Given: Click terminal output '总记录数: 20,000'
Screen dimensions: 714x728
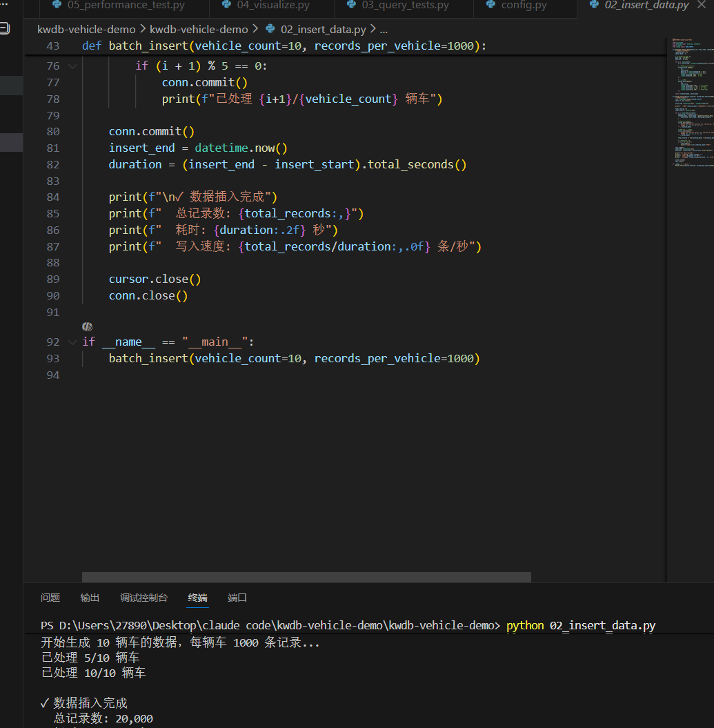Looking at the screenshot, I should (x=103, y=719).
